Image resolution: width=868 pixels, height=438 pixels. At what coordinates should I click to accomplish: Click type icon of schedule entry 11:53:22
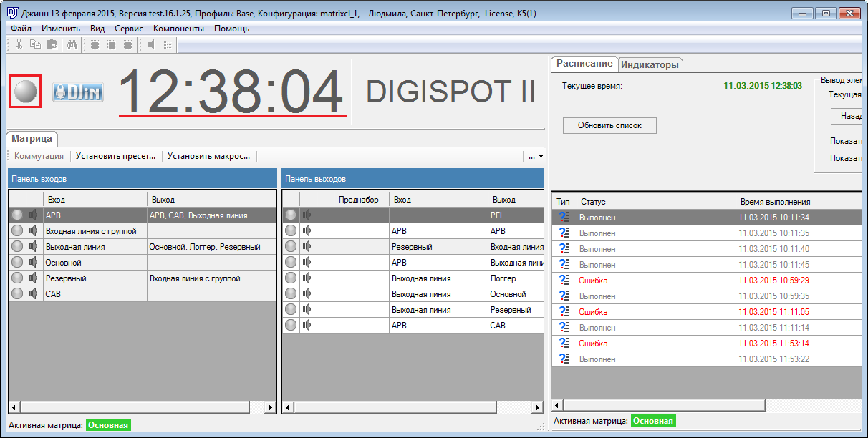tap(564, 359)
